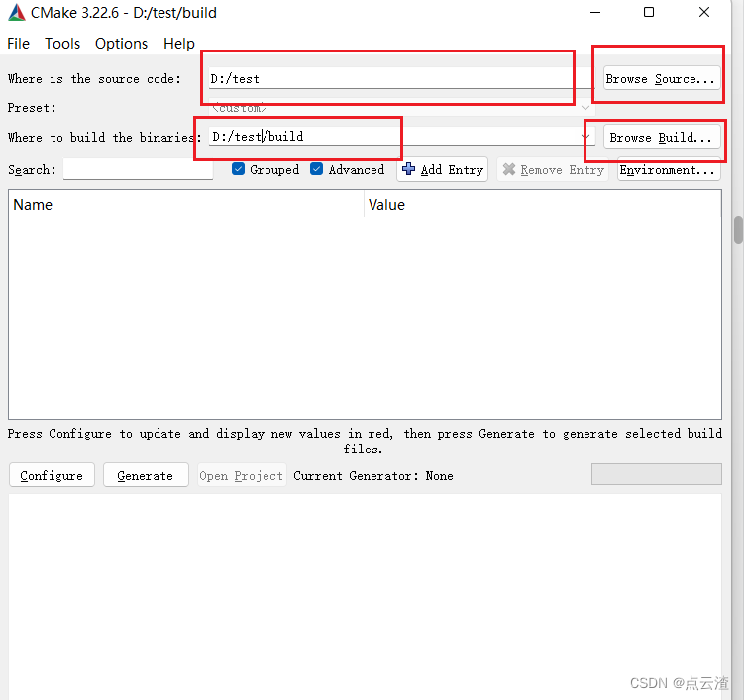Screen dimensions: 744x700
Task: Click the output log text area
Action: 365,596
